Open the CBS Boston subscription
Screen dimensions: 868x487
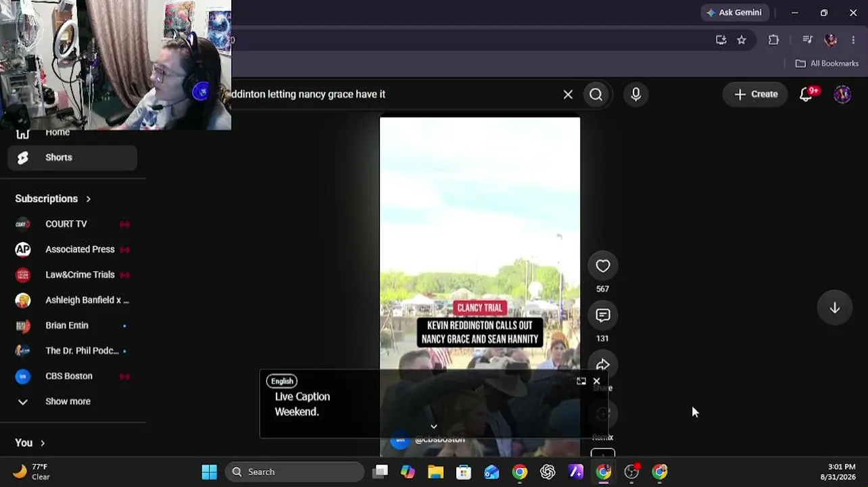point(72,376)
